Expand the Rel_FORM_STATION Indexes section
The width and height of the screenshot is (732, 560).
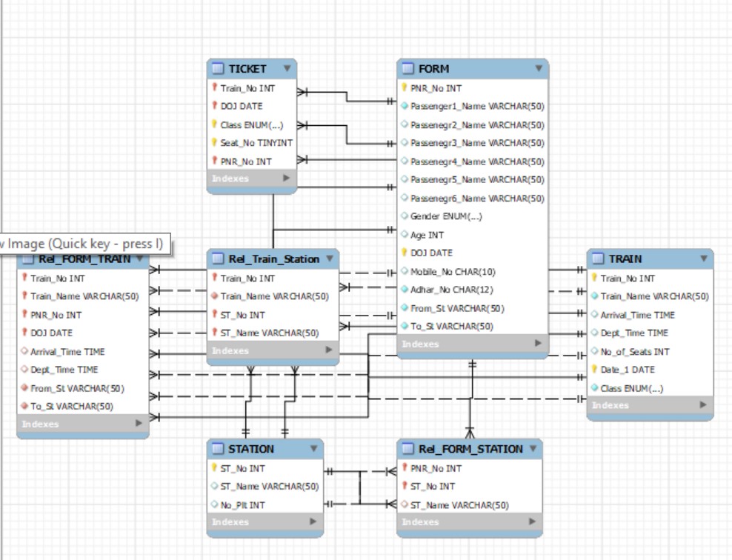(532, 521)
